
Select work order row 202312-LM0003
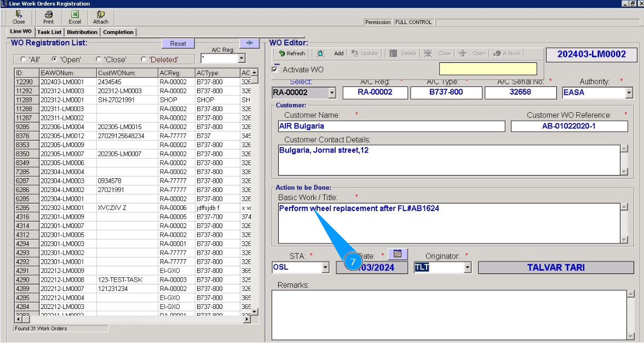pos(62,91)
